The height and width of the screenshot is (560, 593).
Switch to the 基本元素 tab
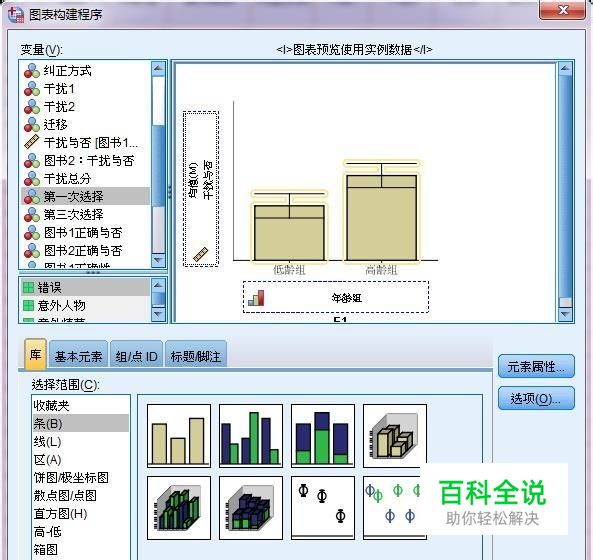click(x=78, y=355)
